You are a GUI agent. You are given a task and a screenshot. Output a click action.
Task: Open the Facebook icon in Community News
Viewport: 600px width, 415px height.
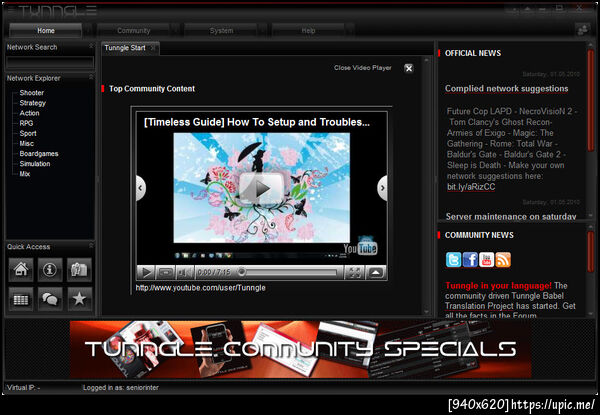point(470,260)
